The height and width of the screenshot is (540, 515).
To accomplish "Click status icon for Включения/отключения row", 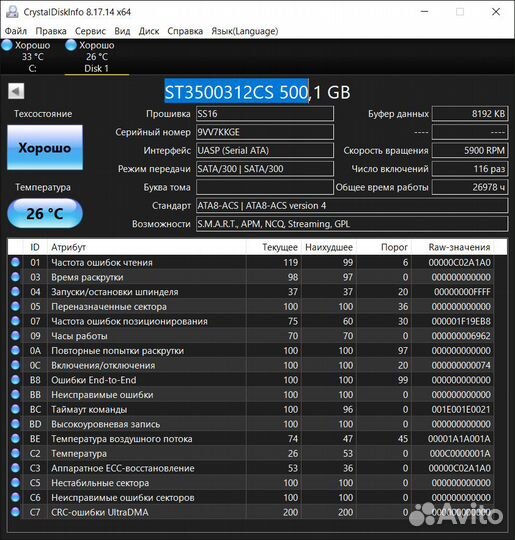I will tap(15, 365).
